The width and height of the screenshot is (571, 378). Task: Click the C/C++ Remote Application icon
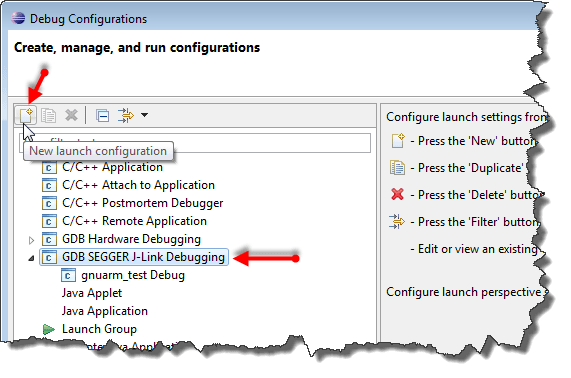[49, 221]
